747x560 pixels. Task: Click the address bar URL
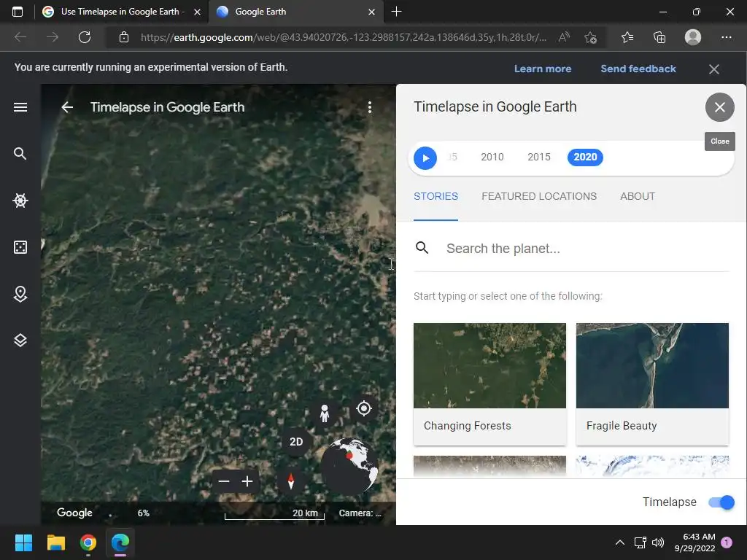[343, 37]
